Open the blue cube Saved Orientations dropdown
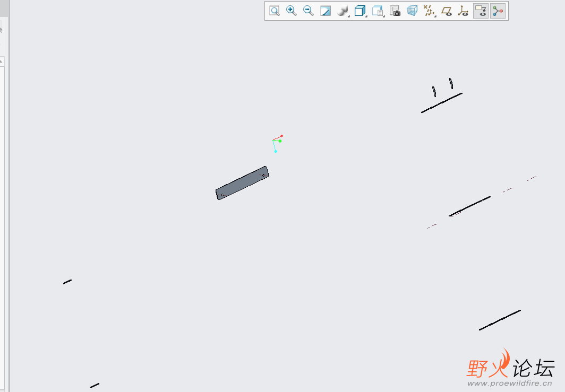This screenshot has height=392, width=565. (x=361, y=11)
